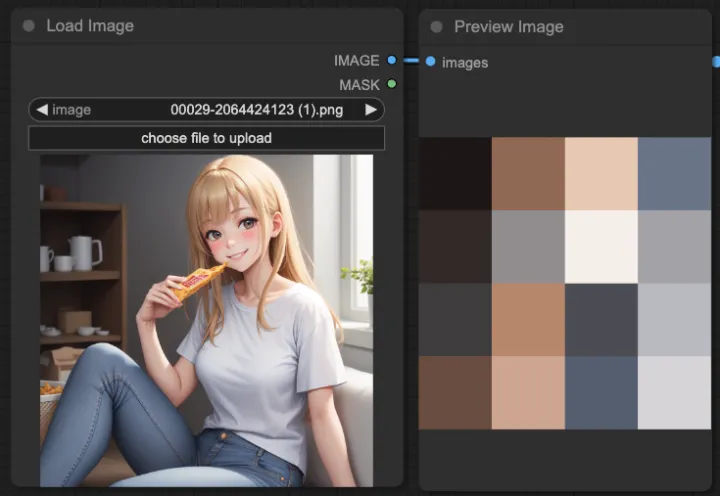Screen dimensions: 720x496
Task: Click the Preview Image node title
Action: coord(509,27)
